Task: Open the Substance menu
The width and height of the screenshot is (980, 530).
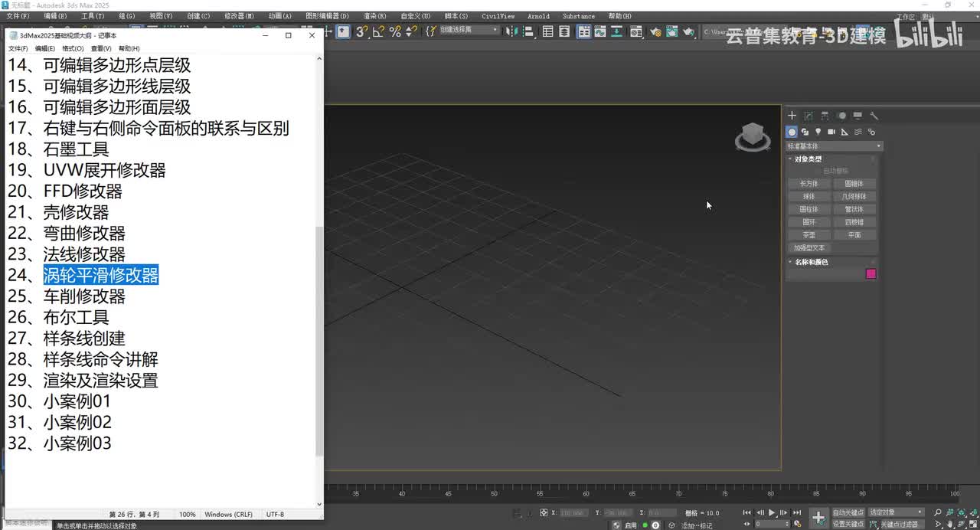Action: click(x=579, y=16)
